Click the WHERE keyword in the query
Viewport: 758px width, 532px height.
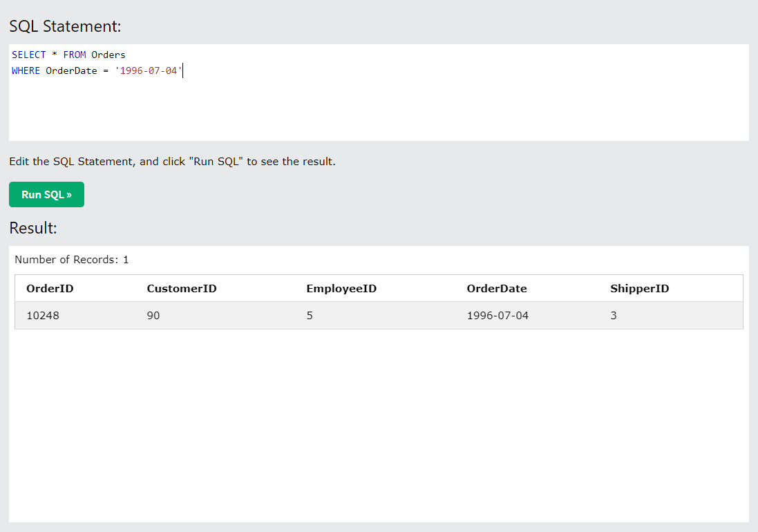point(26,70)
